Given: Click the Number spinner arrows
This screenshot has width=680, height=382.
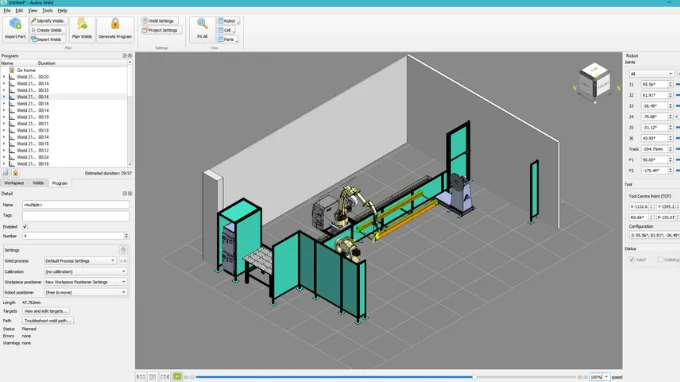Looking at the screenshot, I should click(x=126, y=236).
